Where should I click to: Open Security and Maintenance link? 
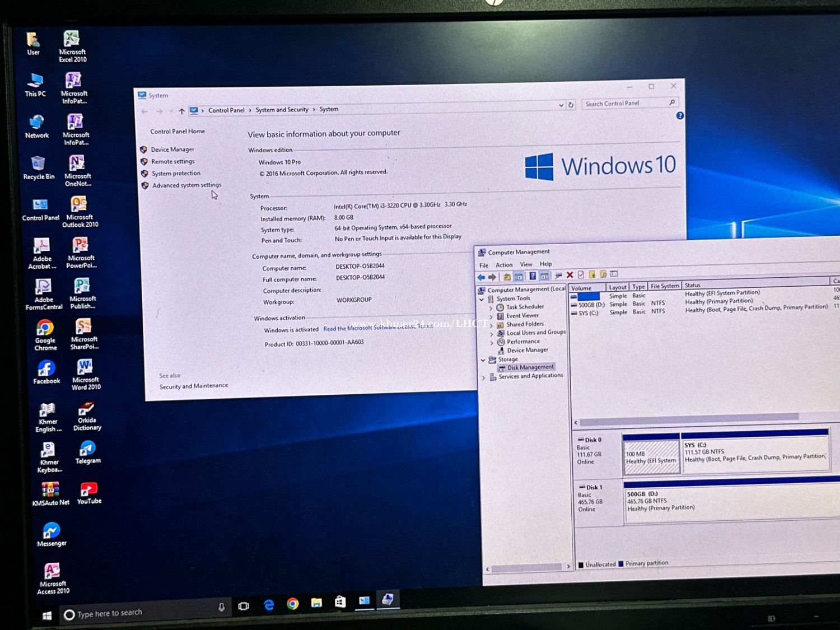[x=194, y=386]
